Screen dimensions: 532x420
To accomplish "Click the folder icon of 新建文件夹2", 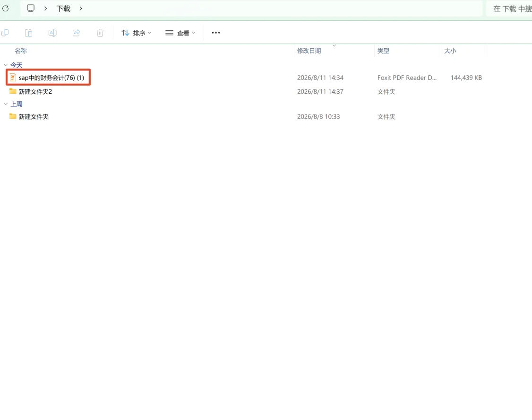I will [x=13, y=91].
